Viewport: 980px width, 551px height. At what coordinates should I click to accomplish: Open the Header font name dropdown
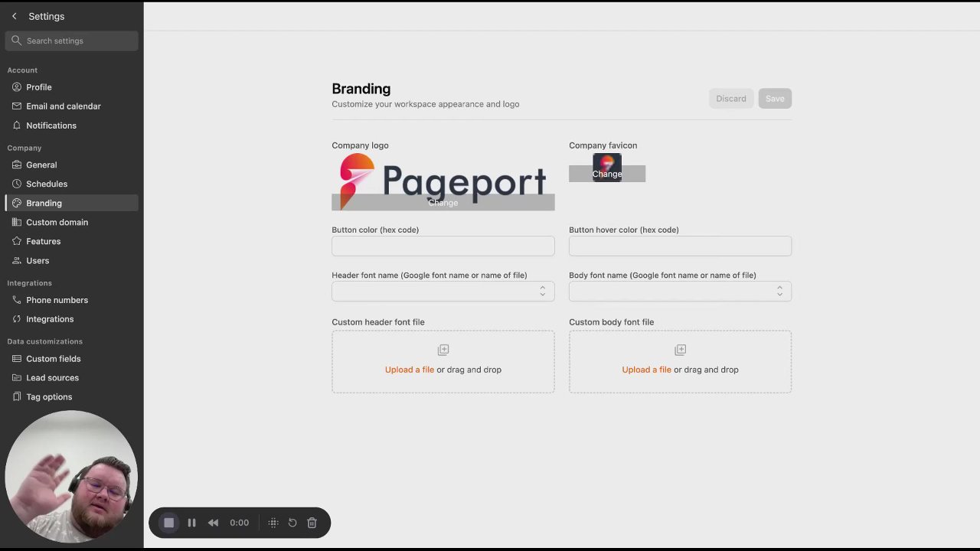pos(443,291)
